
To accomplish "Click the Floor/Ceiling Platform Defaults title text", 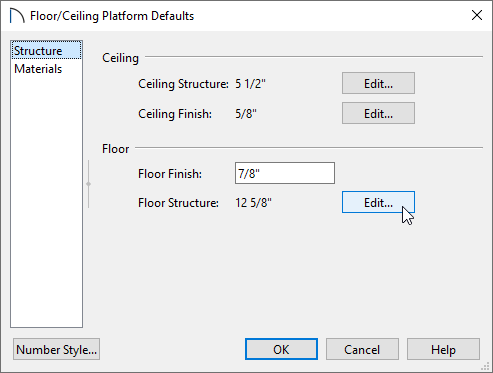I will tap(112, 16).
